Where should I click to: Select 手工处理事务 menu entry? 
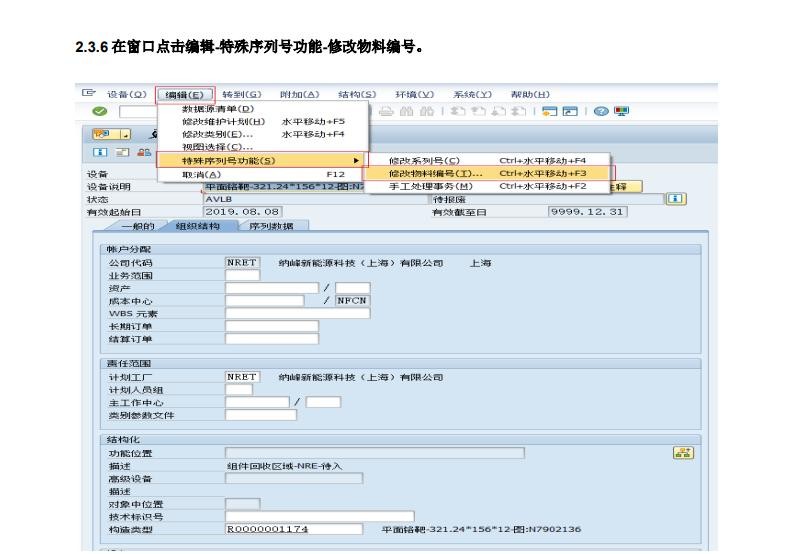tap(431, 186)
